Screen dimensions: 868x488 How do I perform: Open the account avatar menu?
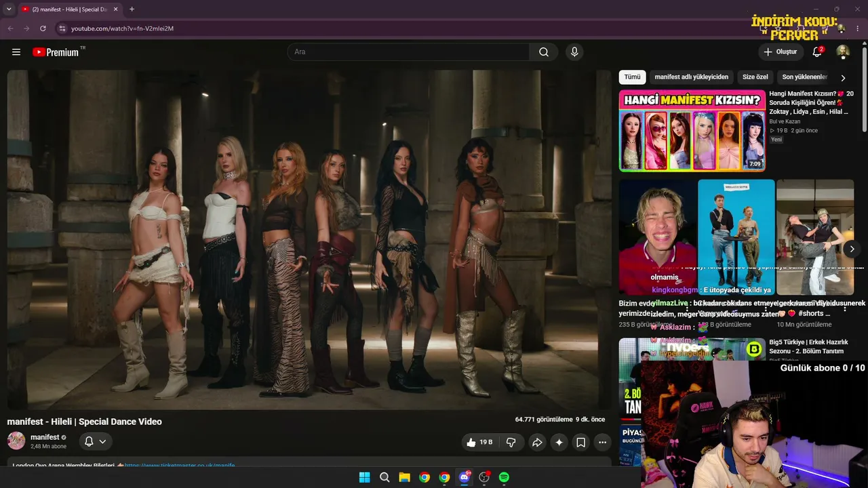click(x=843, y=52)
